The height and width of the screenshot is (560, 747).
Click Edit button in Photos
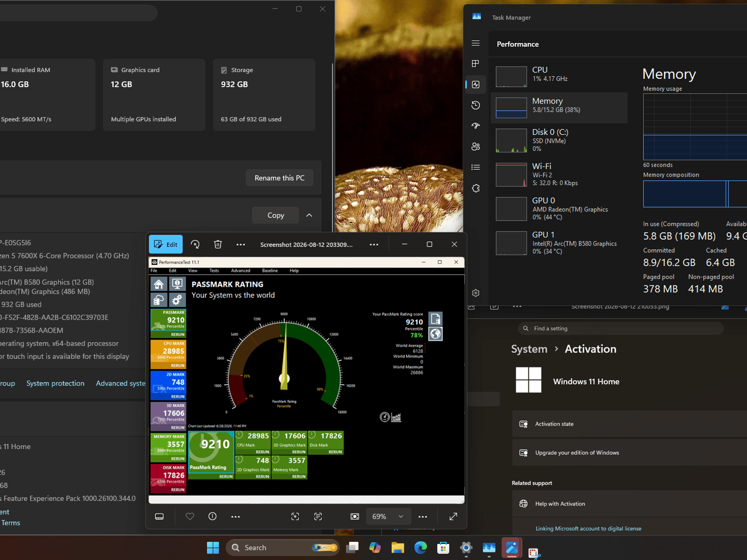(x=166, y=244)
